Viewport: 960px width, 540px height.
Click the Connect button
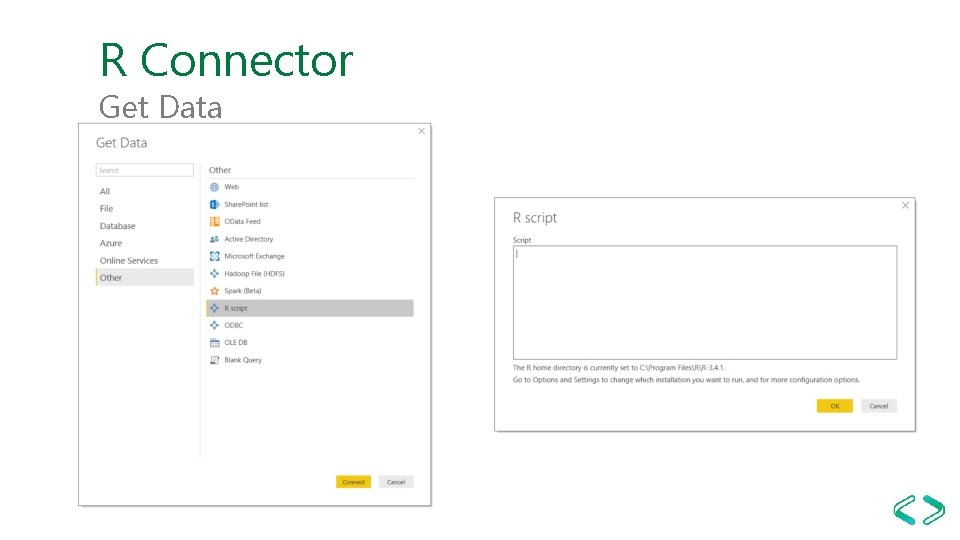click(x=353, y=482)
